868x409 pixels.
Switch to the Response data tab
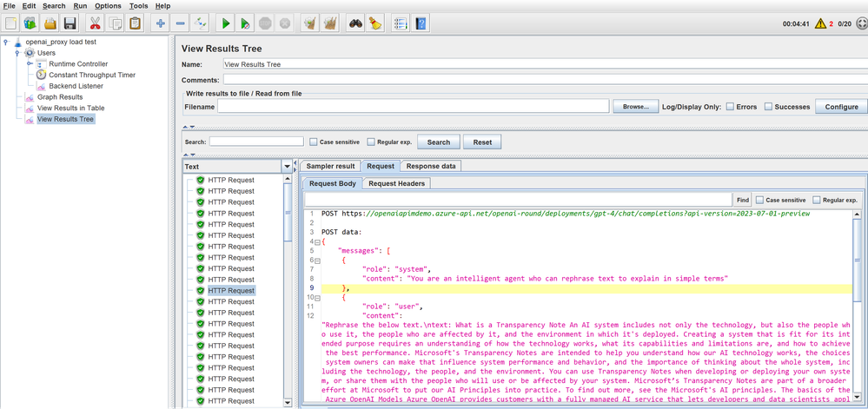431,166
